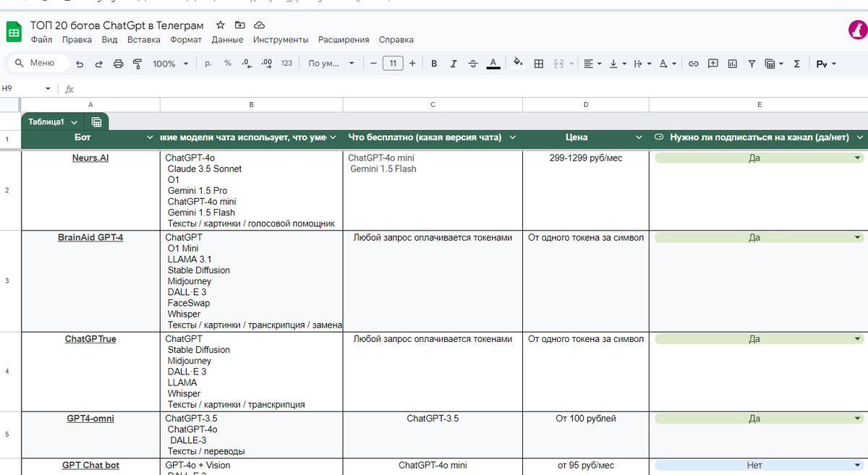
Task: Increase decimal places
Action: click(x=267, y=64)
